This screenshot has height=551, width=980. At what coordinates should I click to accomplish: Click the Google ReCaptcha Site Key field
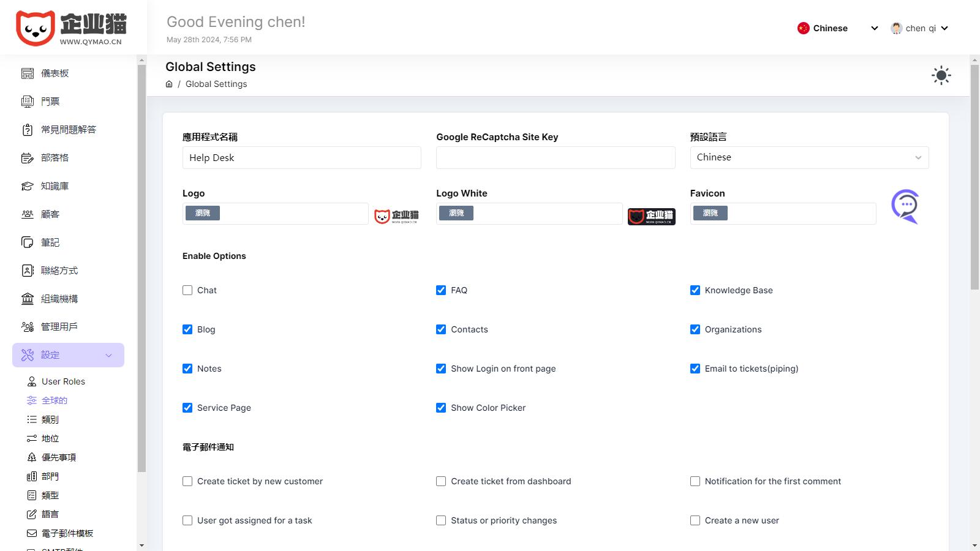coord(556,158)
